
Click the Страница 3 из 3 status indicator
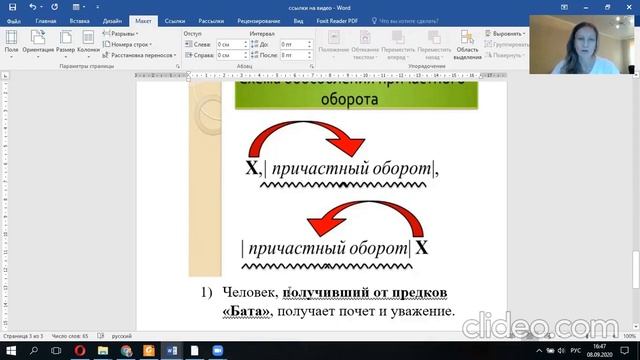pos(23,336)
